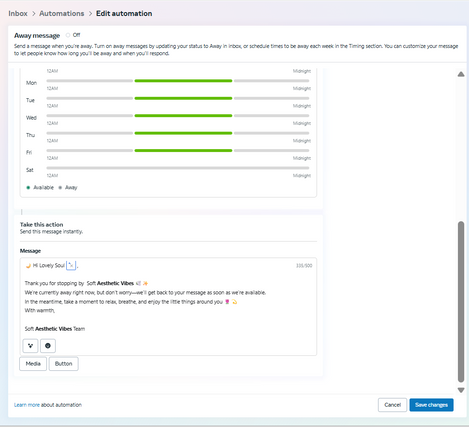Click Wednesday's green available time bar
This screenshot has height=427, width=469.
click(183, 115)
